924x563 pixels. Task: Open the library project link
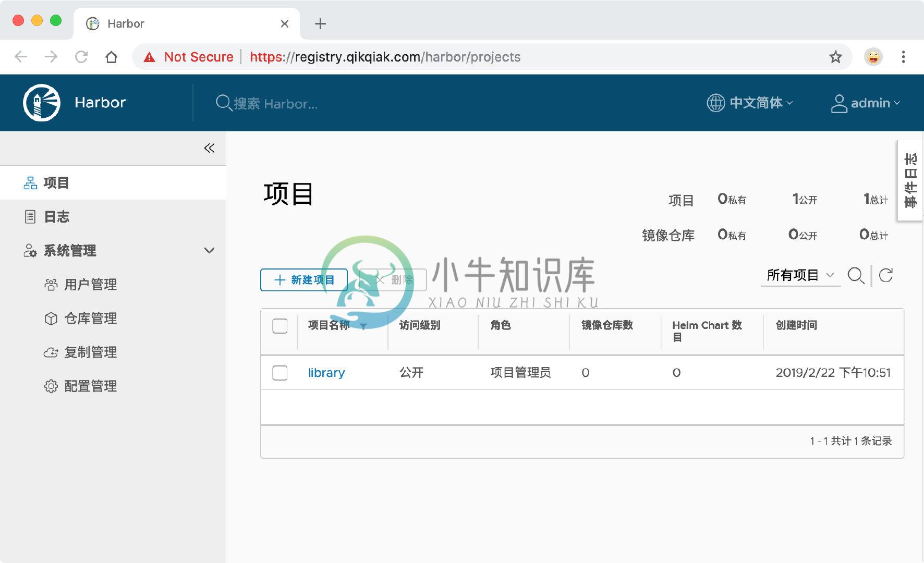pyautogui.click(x=326, y=373)
